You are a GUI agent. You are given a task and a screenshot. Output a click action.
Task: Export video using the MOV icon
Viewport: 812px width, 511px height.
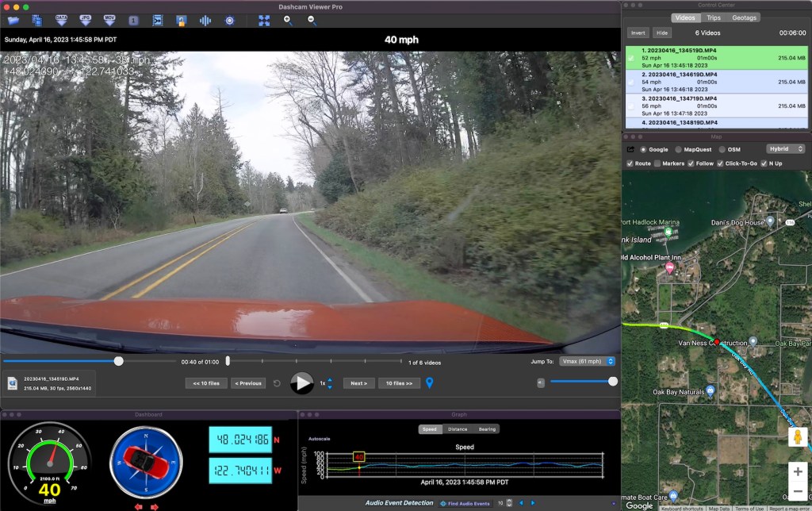110,20
